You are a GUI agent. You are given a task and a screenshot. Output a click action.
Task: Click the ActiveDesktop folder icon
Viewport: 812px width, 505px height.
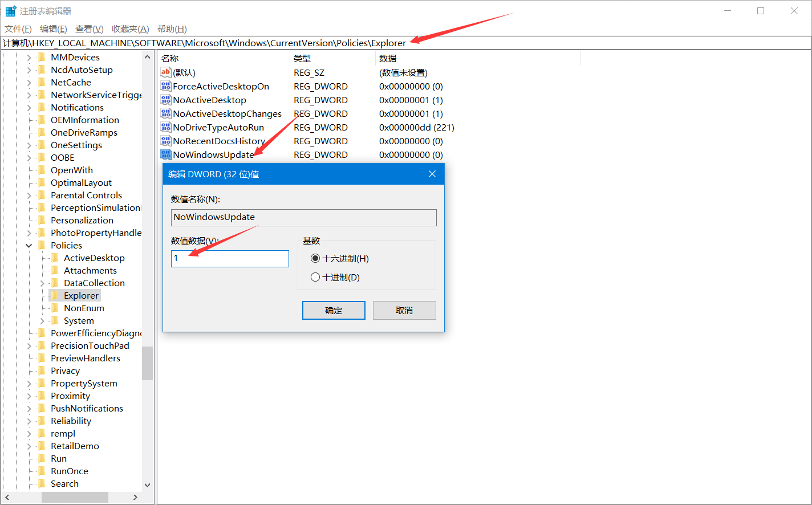point(55,258)
